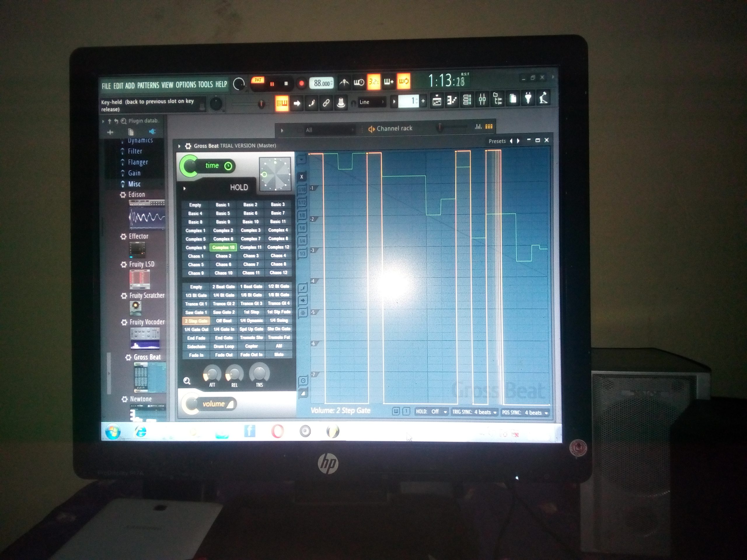Pause playback

pyautogui.click(x=272, y=84)
